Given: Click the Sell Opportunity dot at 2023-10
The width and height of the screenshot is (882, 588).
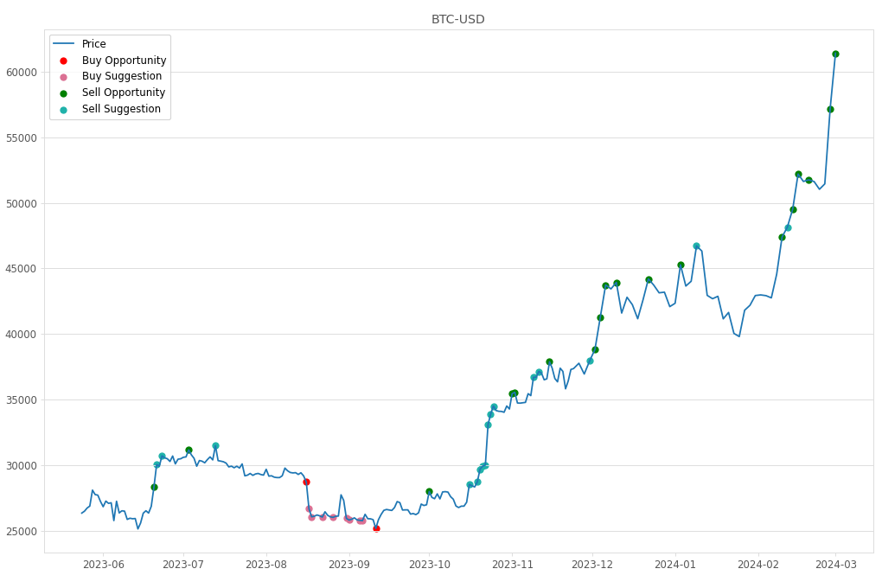Looking at the screenshot, I should [x=429, y=491].
